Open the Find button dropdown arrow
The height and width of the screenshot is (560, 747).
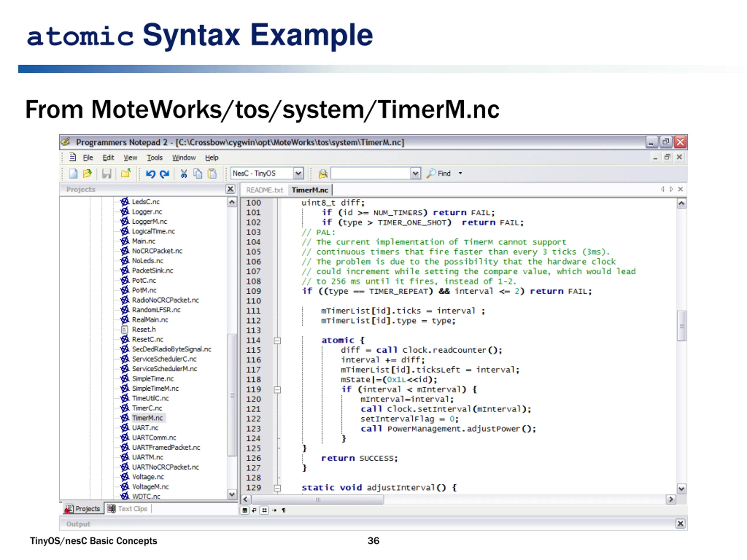(460, 173)
